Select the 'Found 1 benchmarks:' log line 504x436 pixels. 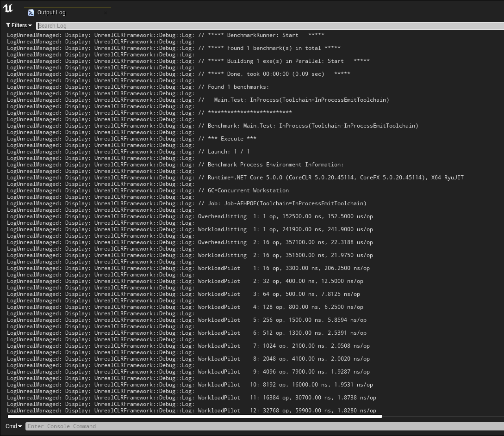coord(138,86)
